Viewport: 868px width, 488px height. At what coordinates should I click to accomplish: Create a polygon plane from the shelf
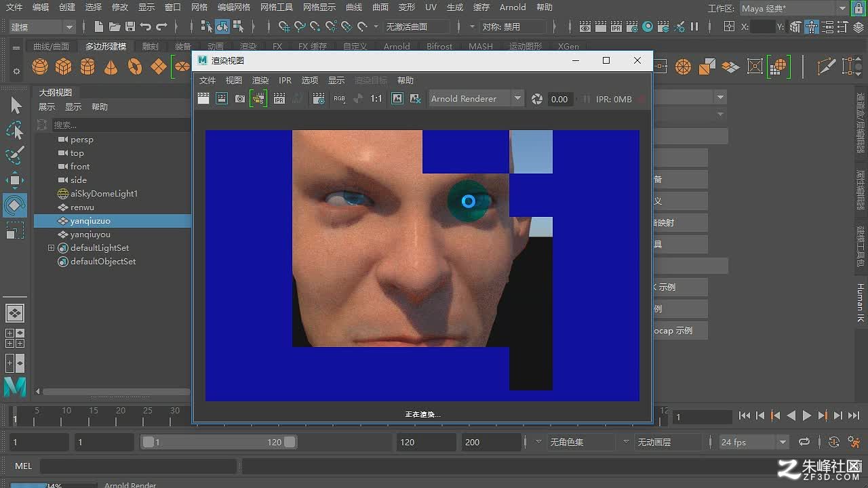tap(159, 66)
